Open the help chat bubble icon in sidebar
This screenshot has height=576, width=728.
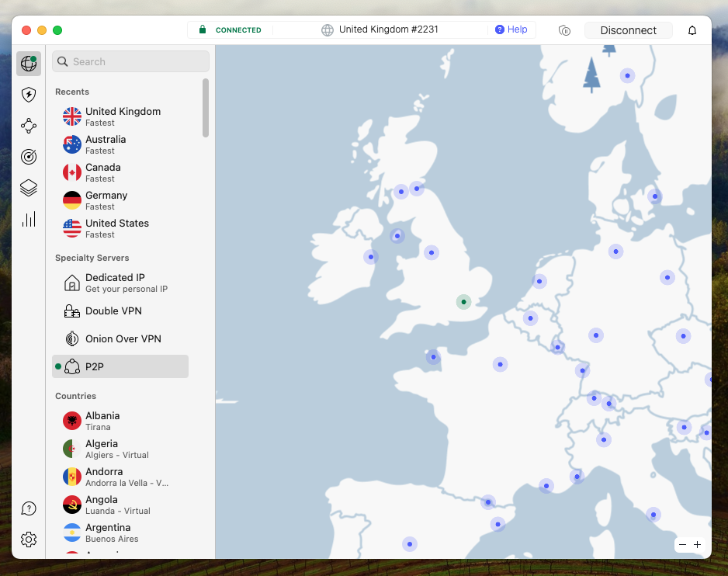coord(29,508)
